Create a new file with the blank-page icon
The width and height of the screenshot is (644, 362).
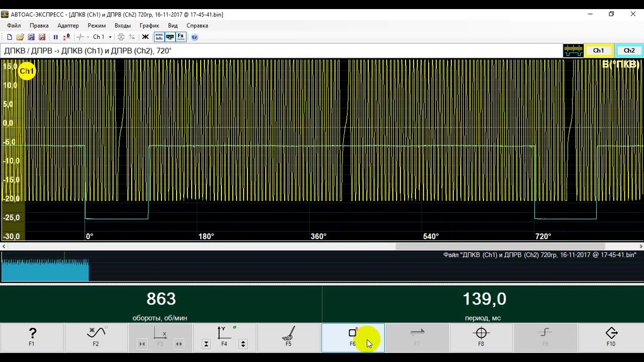pyautogui.click(x=10, y=37)
